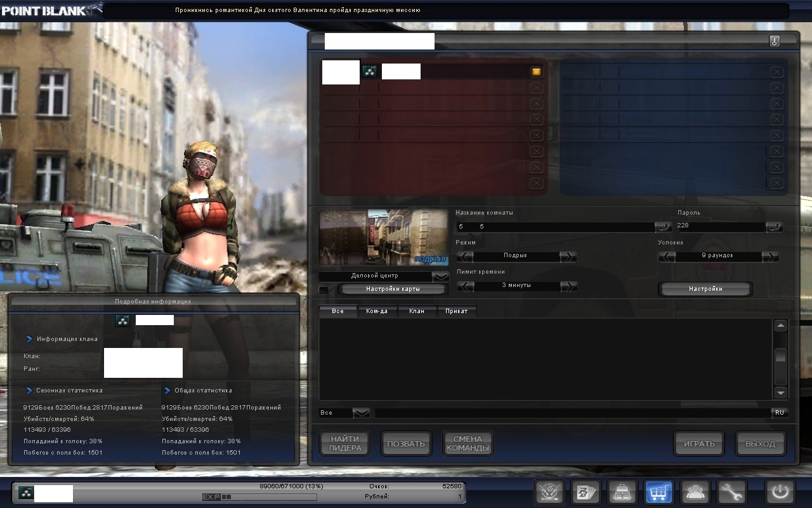Toggle the fourth blue team slot
The height and width of the screenshot is (508, 812).
pyautogui.click(x=776, y=119)
